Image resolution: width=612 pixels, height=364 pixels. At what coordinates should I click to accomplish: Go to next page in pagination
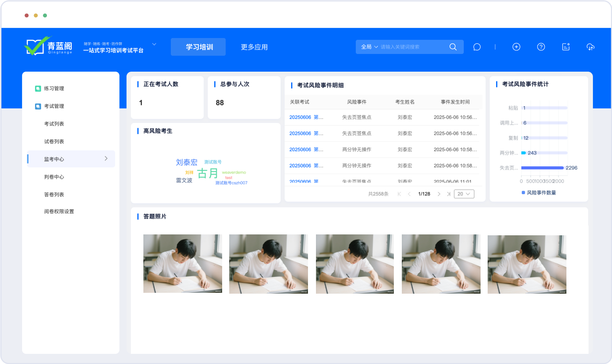[439, 194]
